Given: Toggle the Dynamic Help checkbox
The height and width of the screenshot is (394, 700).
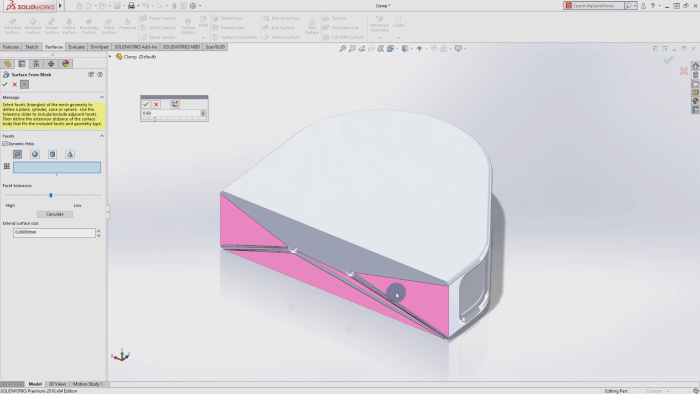Looking at the screenshot, I should click(x=5, y=144).
